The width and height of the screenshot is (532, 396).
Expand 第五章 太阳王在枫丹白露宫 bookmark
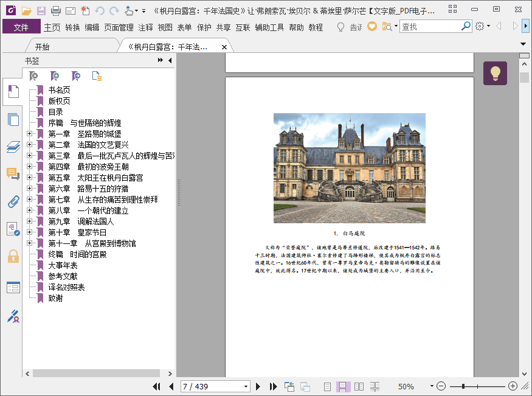click(x=29, y=178)
